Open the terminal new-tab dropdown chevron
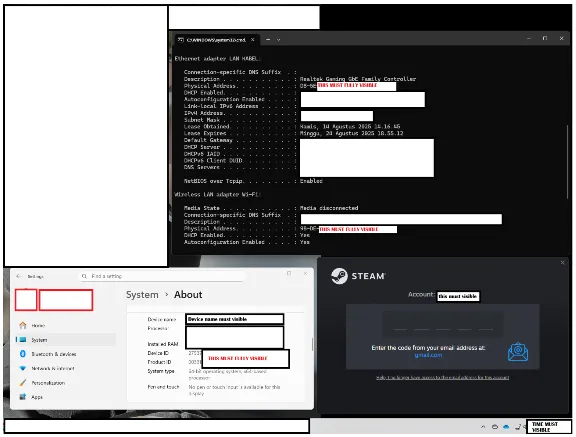The height and width of the screenshot is (437, 576). (x=278, y=39)
